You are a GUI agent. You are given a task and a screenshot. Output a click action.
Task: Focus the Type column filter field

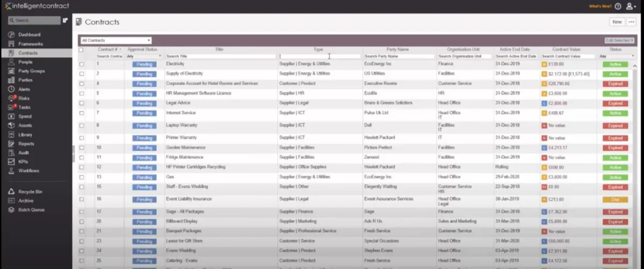pos(320,56)
